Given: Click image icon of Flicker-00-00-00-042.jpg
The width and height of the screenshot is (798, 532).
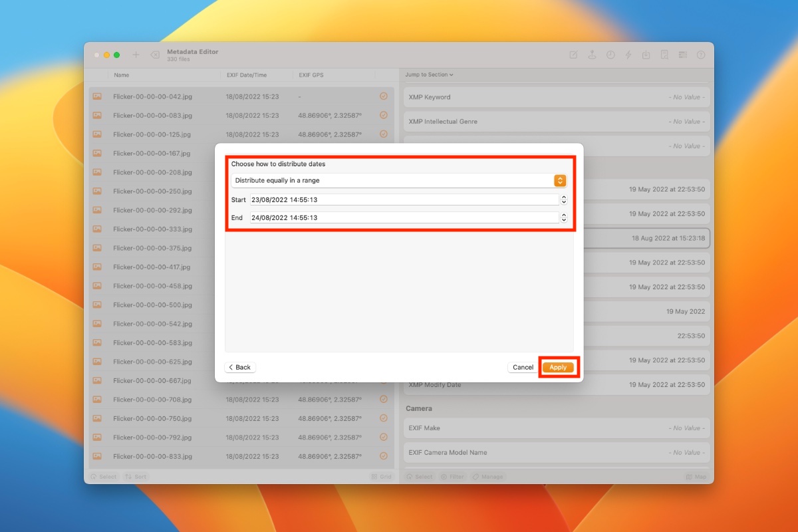Looking at the screenshot, I should point(97,96).
